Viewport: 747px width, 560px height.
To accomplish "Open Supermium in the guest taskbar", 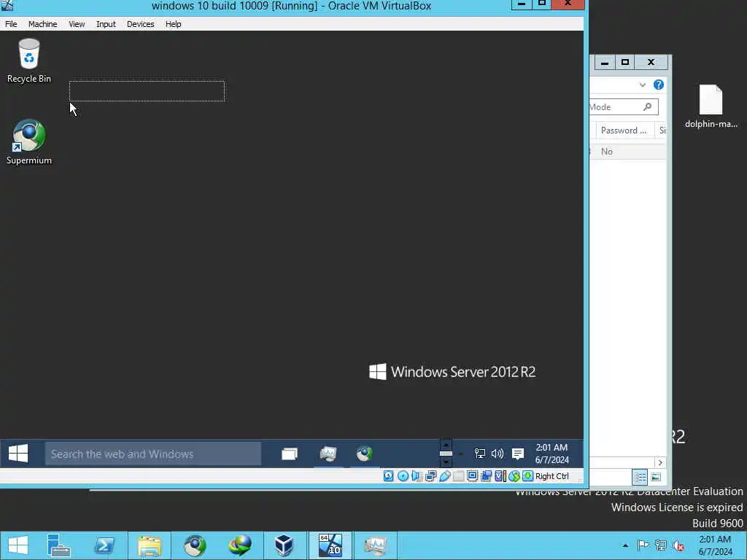I will (x=365, y=454).
